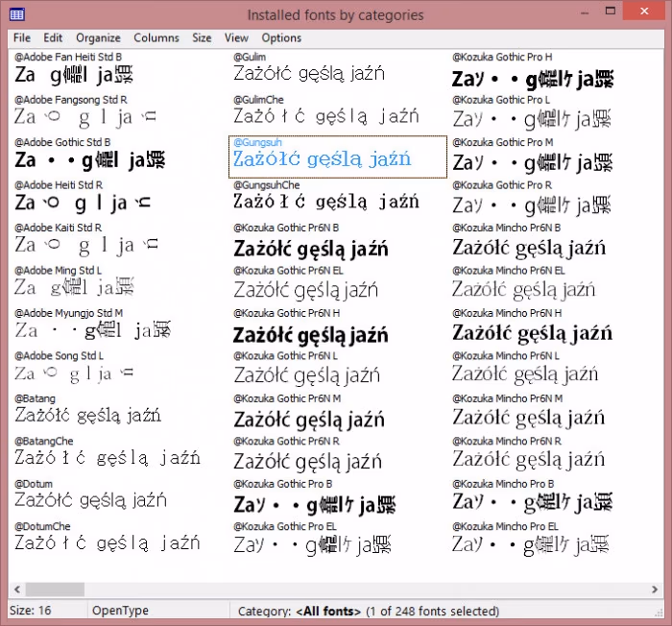This screenshot has height=626, width=672.
Task: Select the @Adobe Heiti Std R font
Action: point(119,199)
